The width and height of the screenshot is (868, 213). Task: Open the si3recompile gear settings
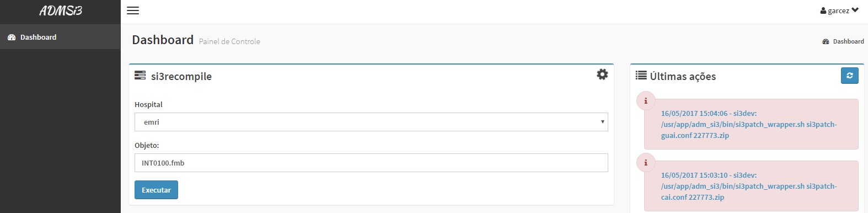point(602,74)
